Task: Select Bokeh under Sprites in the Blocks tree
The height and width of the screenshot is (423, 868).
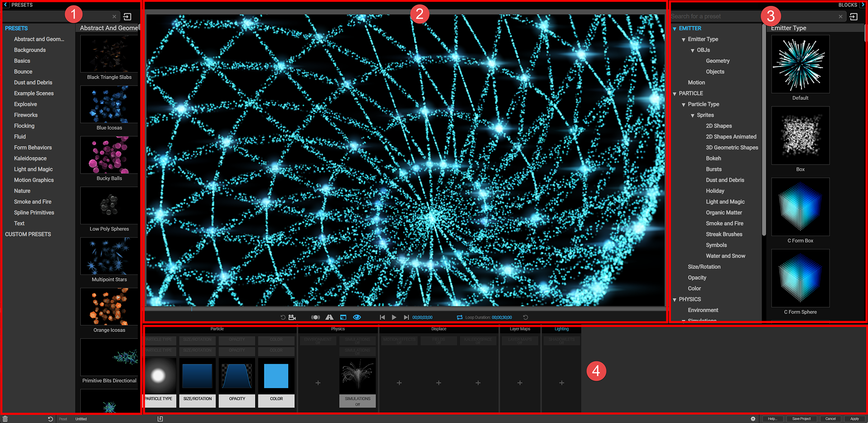Action: pyautogui.click(x=713, y=159)
